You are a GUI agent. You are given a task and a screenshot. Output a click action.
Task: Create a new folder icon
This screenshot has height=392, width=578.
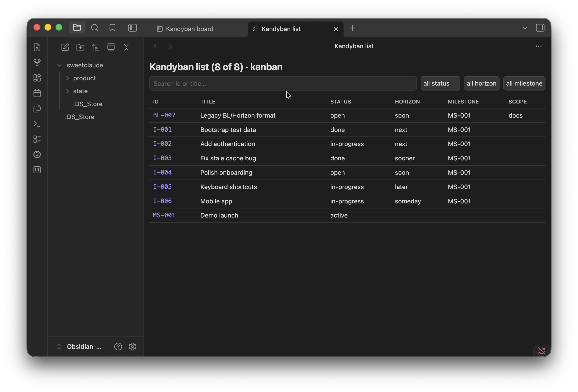(80, 47)
